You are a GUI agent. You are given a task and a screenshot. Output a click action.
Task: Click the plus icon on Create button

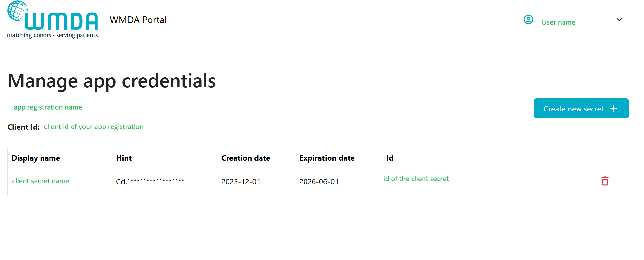613,109
